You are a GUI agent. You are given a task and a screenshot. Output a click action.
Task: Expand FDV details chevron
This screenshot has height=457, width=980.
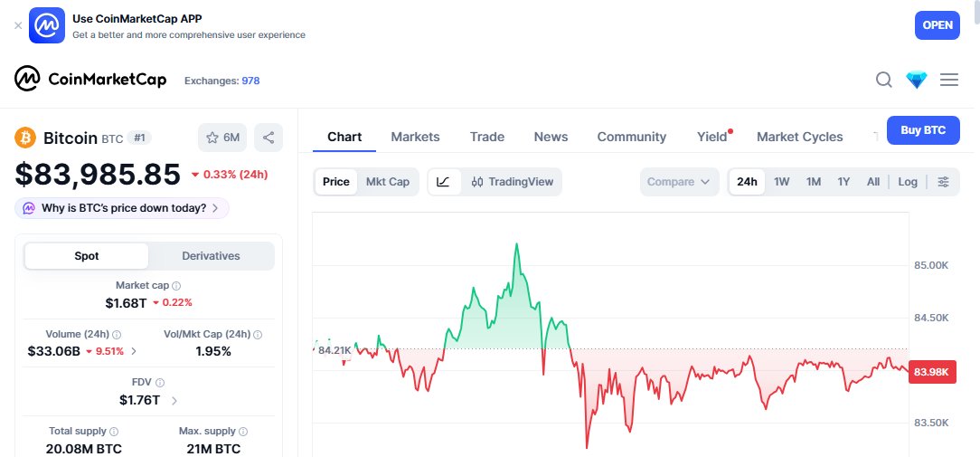(x=174, y=401)
